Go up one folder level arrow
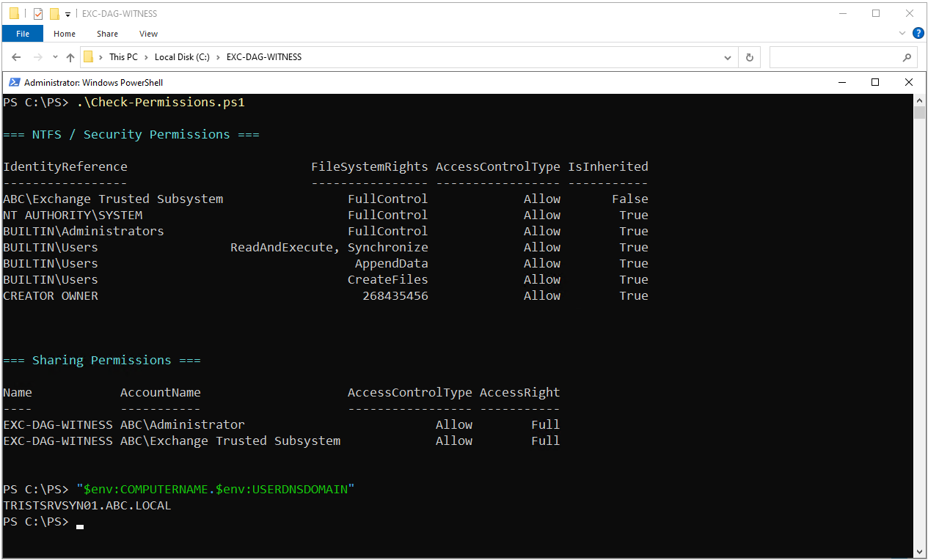This screenshot has height=560, width=928. [70, 57]
